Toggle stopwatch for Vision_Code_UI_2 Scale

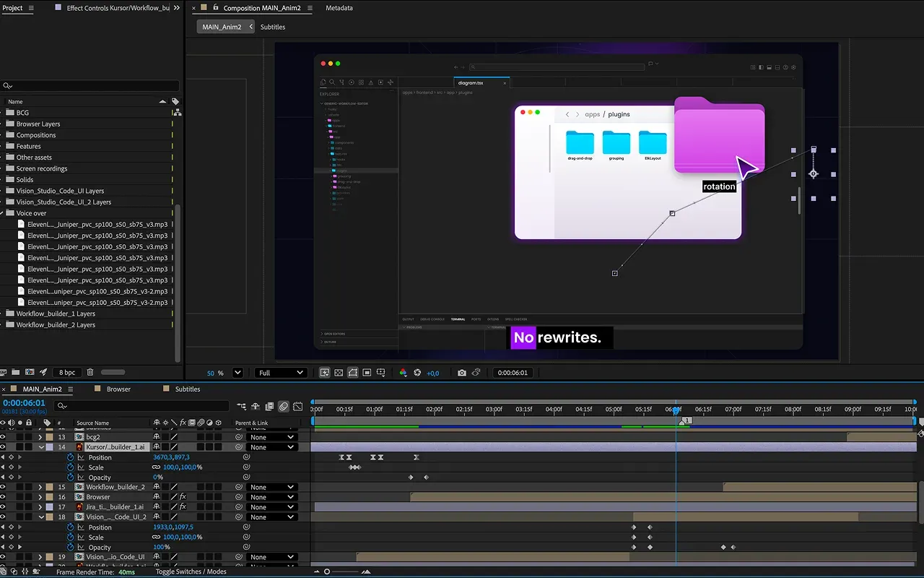pos(71,538)
